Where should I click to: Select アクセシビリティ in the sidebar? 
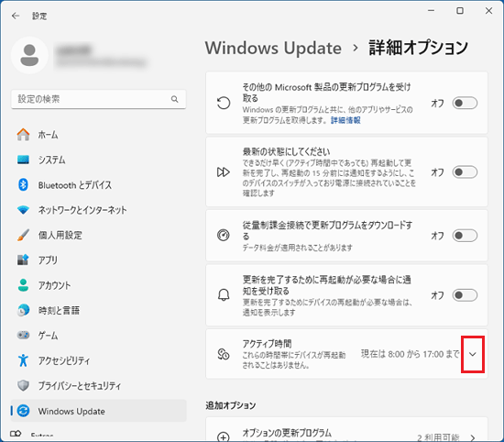98,360
